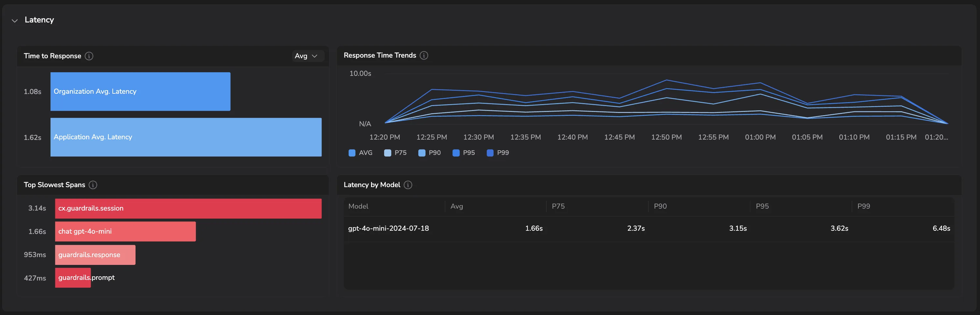This screenshot has height=315, width=980.
Task: Click the 1.62s application latency value
Action: tap(32, 138)
